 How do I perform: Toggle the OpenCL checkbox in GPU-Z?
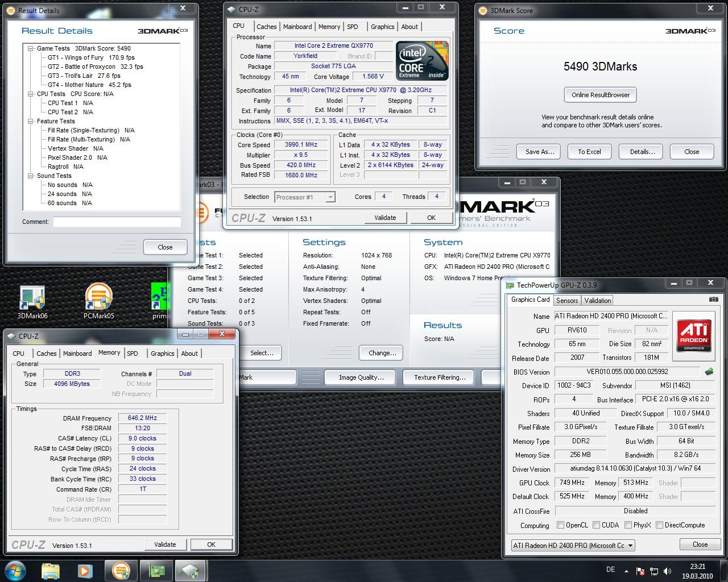(561, 525)
